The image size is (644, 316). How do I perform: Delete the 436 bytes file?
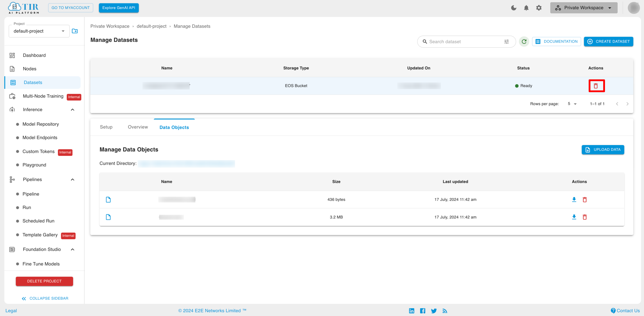pos(584,200)
